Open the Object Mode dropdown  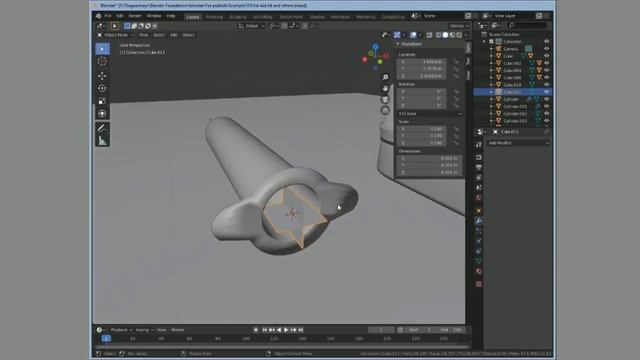(x=116, y=35)
